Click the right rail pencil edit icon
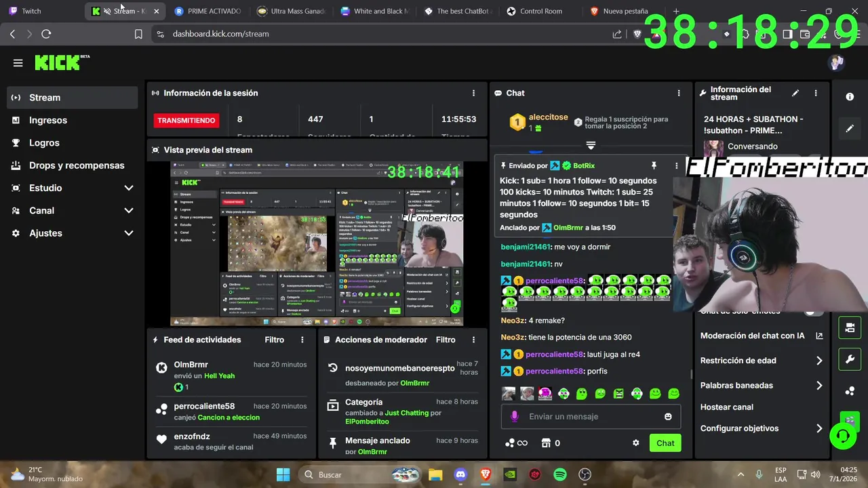Image resolution: width=868 pixels, height=488 pixels. (850, 128)
